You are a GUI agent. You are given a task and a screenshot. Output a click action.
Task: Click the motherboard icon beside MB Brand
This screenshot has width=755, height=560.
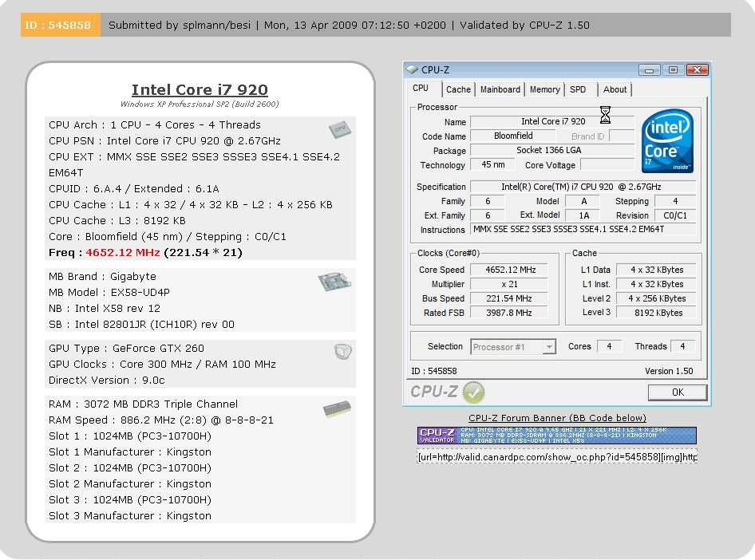click(x=335, y=282)
